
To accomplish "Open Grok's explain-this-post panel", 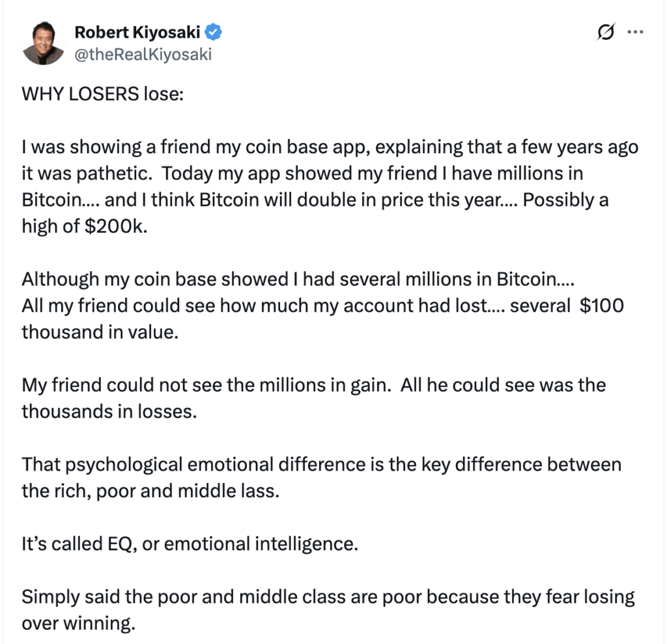I will click(604, 32).
